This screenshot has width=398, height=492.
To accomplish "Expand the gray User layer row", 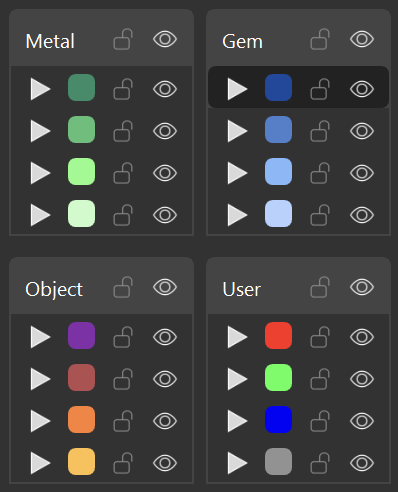I will coord(237,463).
